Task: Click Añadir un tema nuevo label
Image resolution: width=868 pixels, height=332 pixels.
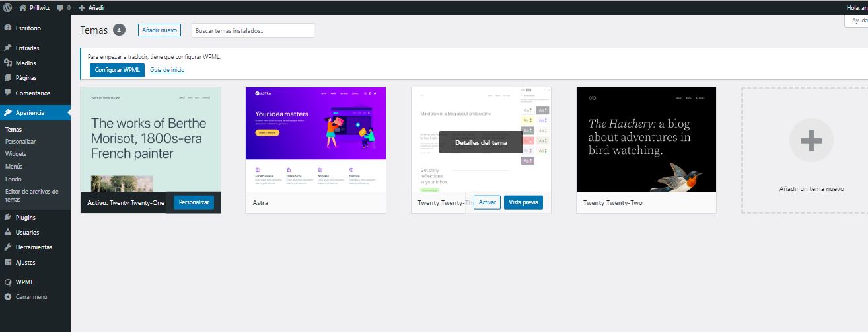Action: click(x=811, y=188)
